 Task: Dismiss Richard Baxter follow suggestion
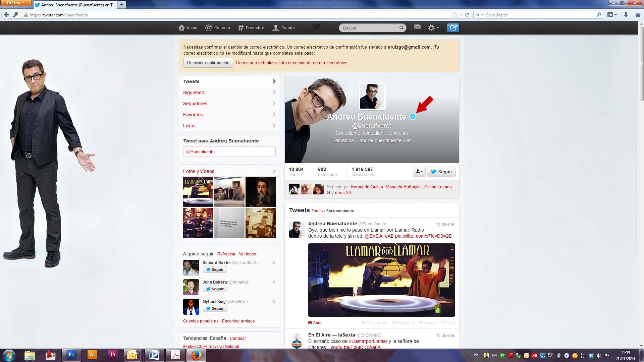(x=274, y=263)
